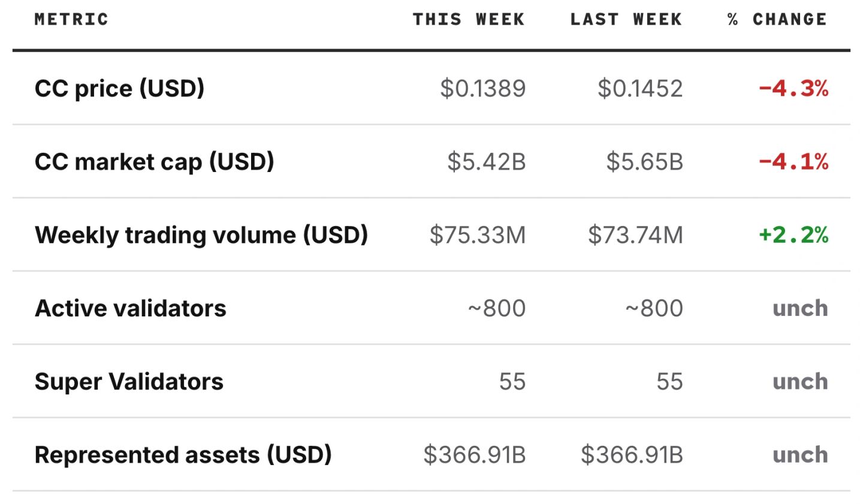The height and width of the screenshot is (504, 863).
Task: Click the $5.65B last week market cap
Action: [x=645, y=162]
